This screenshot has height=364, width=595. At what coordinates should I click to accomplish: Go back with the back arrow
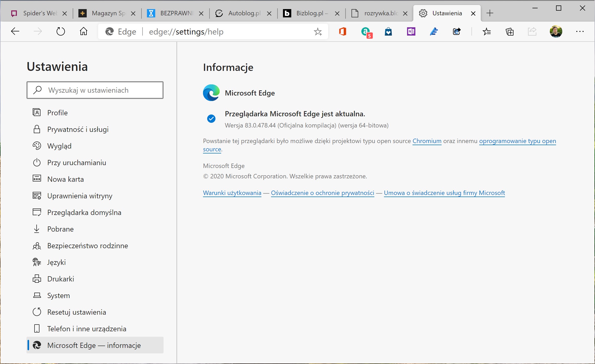pos(15,32)
